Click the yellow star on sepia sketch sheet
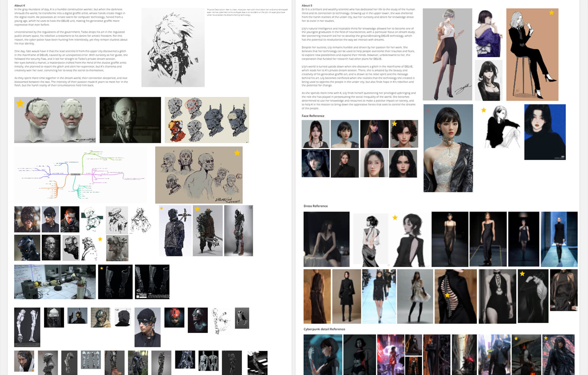 point(237,153)
